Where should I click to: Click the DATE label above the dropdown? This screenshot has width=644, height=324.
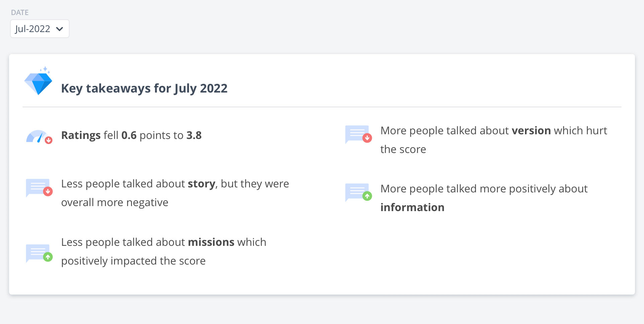(x=20, y=12)
